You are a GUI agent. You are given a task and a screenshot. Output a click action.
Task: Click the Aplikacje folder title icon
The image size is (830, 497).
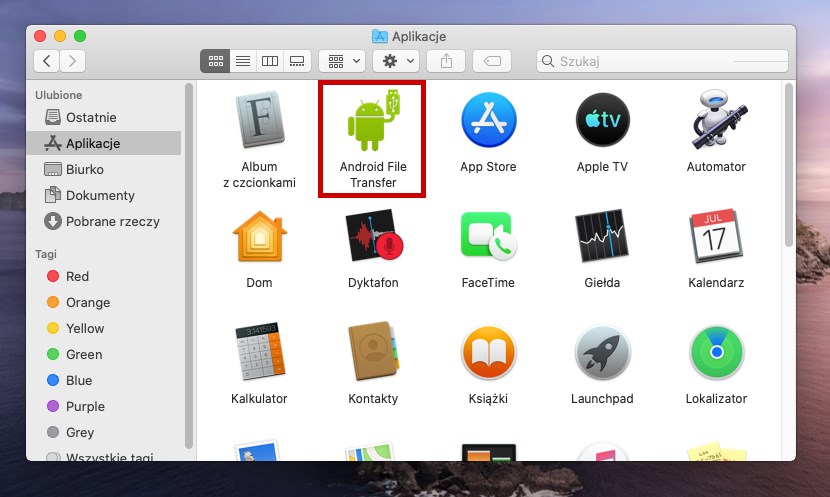click(380, 37)
